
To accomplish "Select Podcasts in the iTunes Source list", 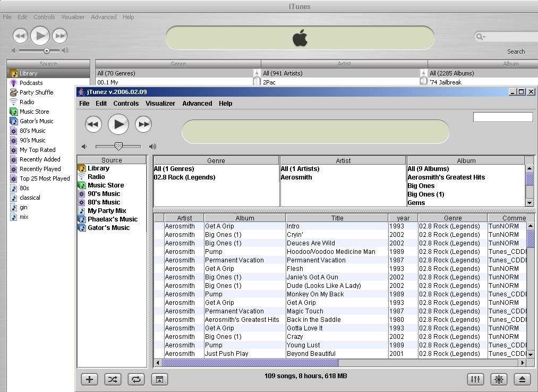I will (x=31, y=83).
